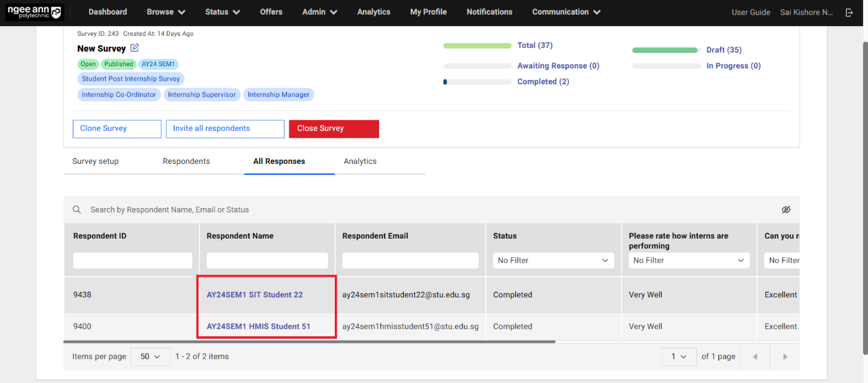The width and height of the screenshot is (868, 383).
Task: Click the edit pencil icon beside New Survey
Action: 135,48
